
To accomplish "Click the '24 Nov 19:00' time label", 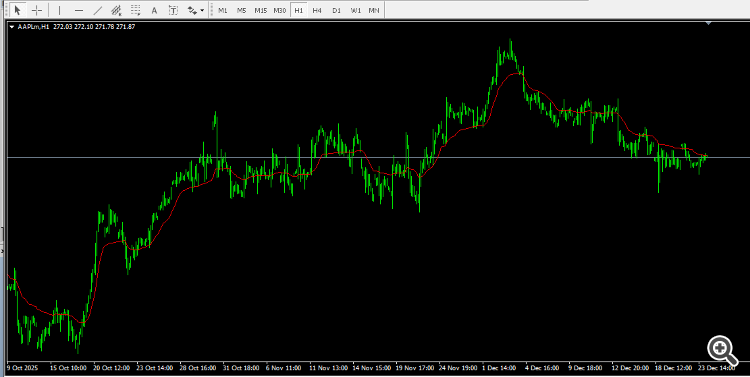I will [x=458, y=368].
